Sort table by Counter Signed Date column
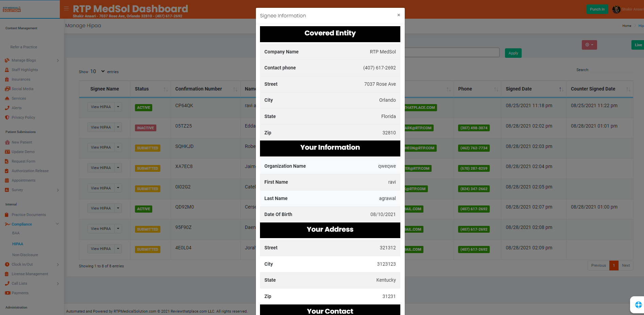 (600, 89)
